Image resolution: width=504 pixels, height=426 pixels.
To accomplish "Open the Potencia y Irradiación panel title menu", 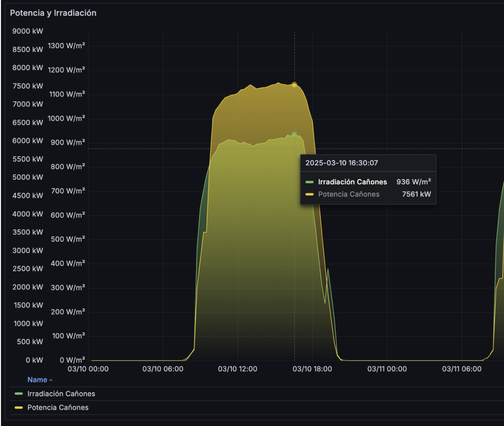I will coord(53,13).
